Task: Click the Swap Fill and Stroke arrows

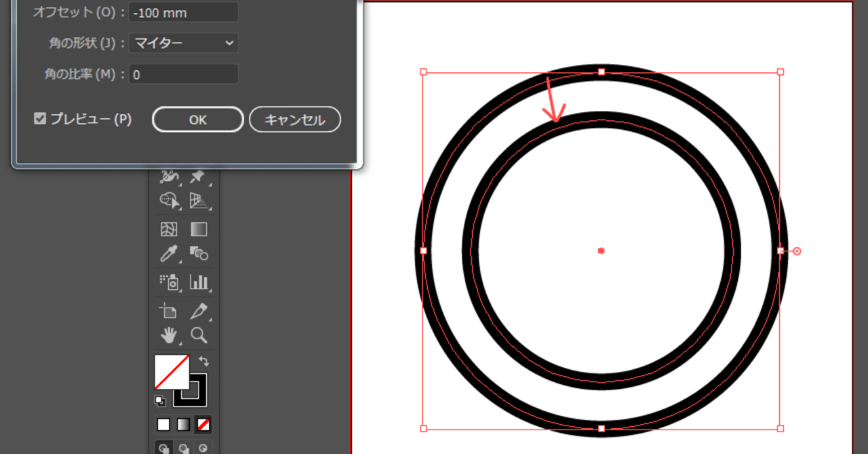Action: click(x=203, y=361)
